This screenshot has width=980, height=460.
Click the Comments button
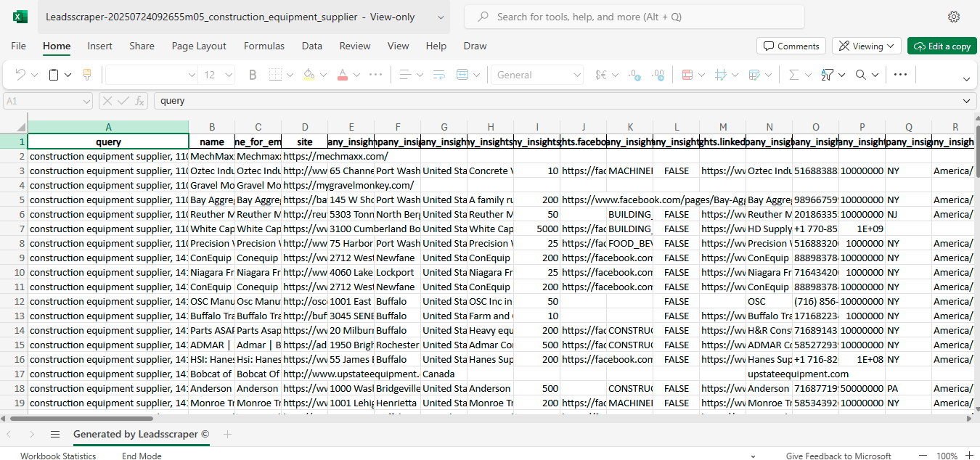[791, 46]
